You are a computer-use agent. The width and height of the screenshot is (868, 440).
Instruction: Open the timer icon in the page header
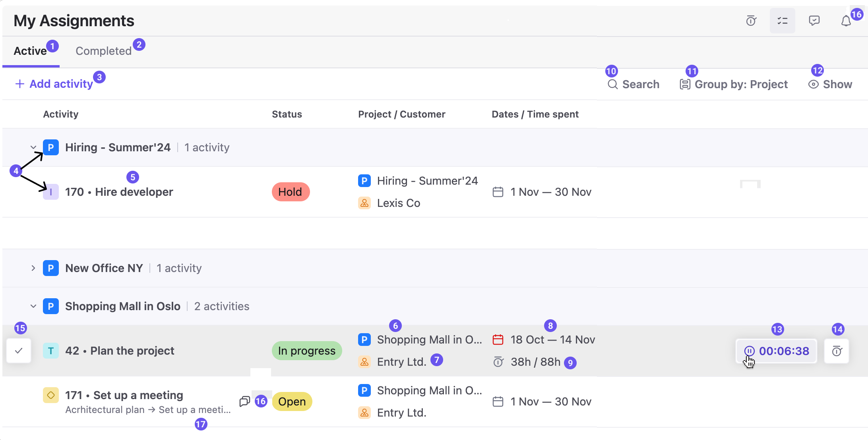pyautogui.click(x=751, y=21)
